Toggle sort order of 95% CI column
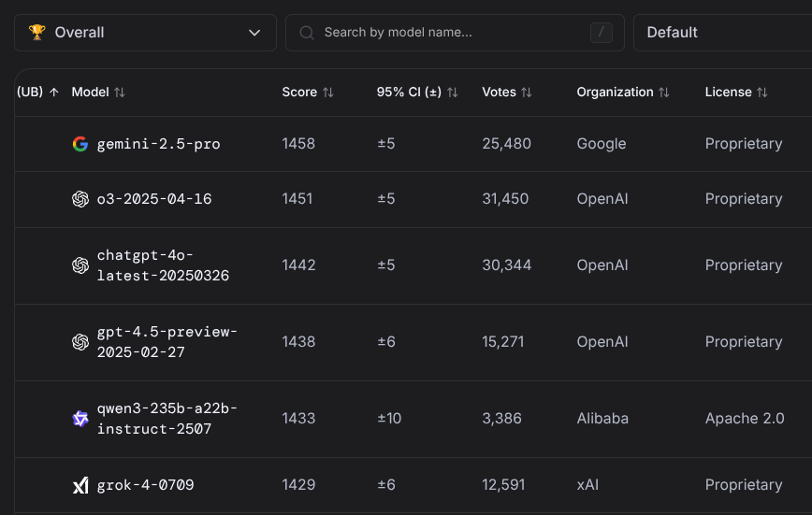This screenshot has width=812, height=515. 417,93
